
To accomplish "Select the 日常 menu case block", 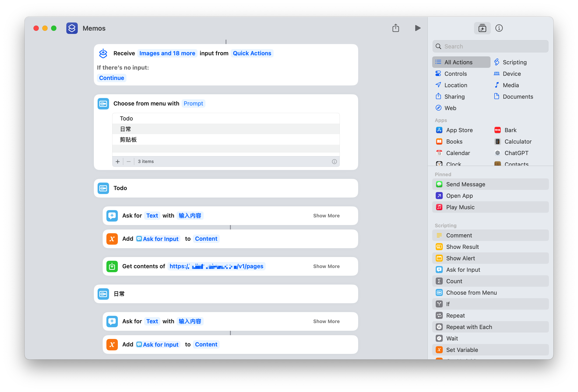I will tap(226, 294).
